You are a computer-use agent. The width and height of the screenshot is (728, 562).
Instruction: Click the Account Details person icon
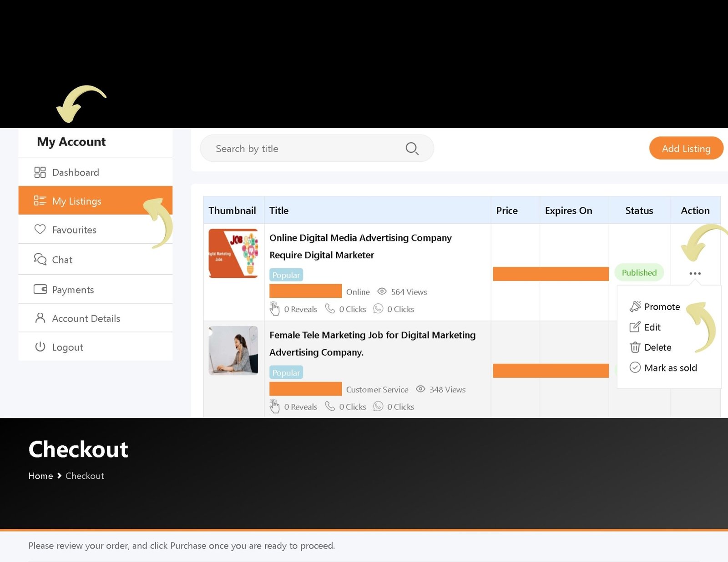[x=40, y=318]
